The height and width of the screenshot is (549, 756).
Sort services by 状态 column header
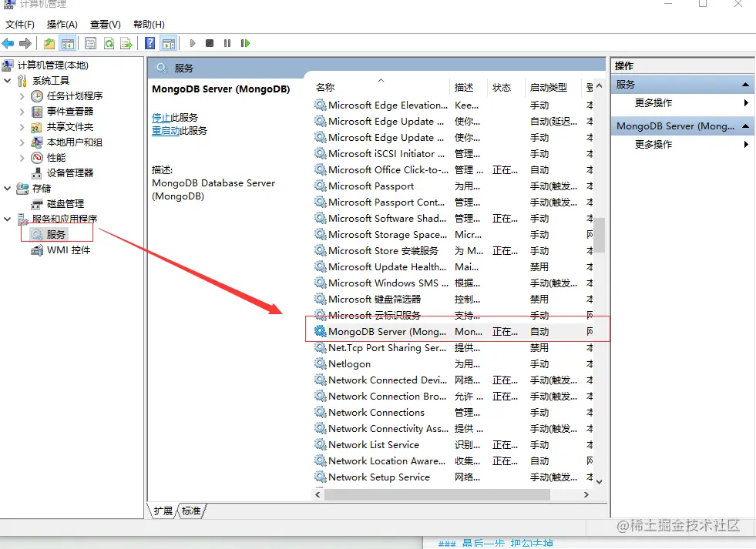coord(507,87)
